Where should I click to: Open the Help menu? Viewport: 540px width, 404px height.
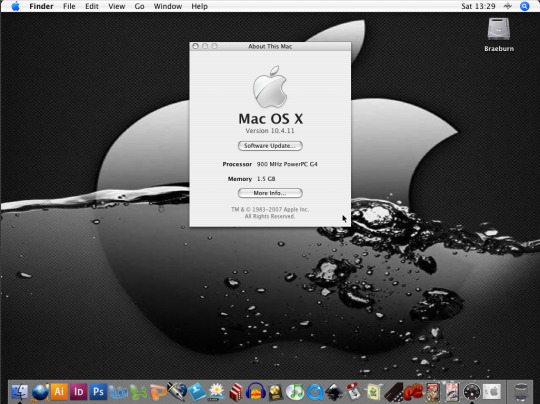(199, 6)
